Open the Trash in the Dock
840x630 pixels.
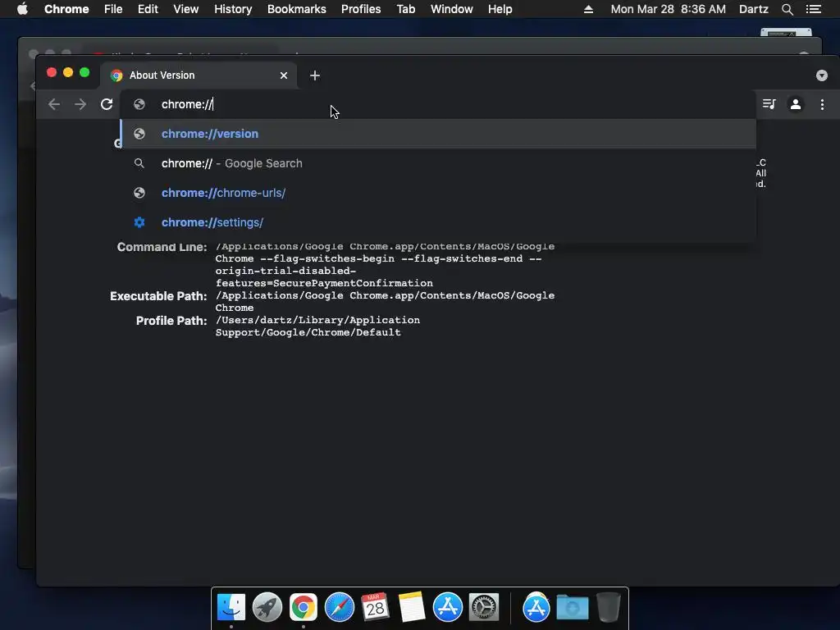609,607
